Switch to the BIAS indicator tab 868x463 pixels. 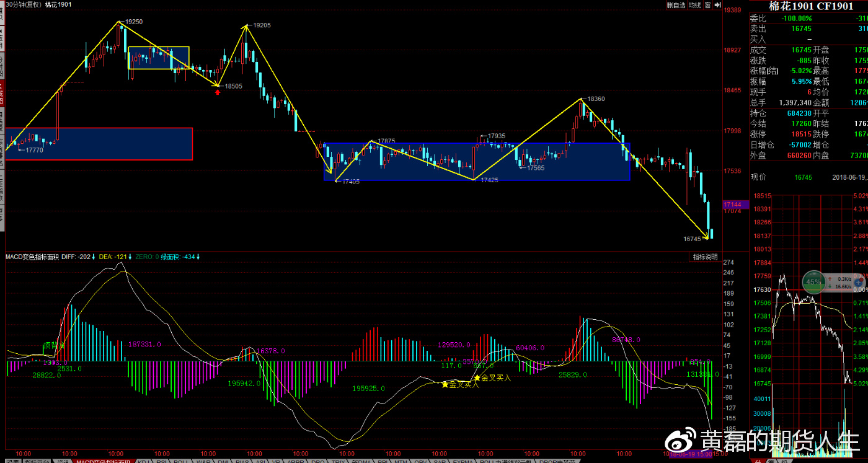point(242,460)
